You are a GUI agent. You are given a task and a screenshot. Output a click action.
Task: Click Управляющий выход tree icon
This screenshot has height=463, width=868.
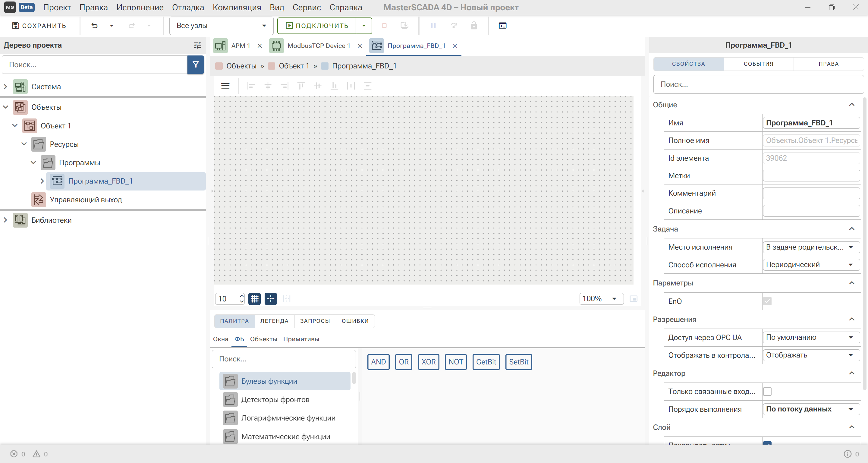click(38, 200)
